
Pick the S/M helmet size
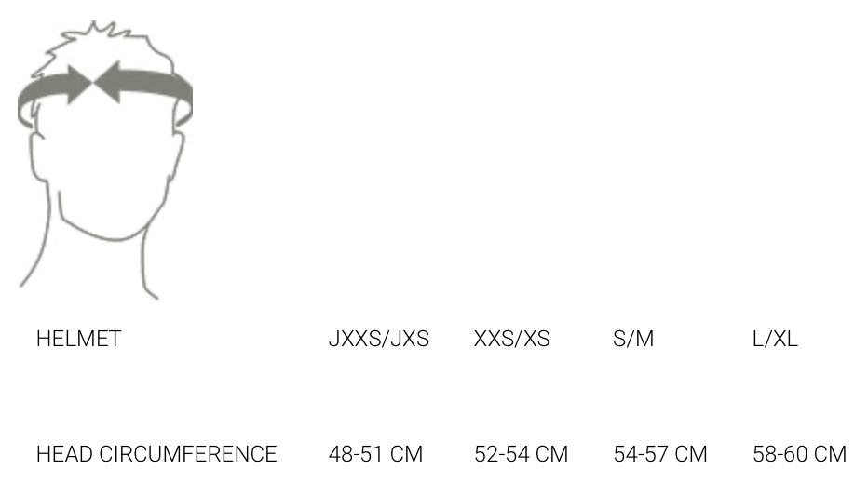[x=633, y=339]
